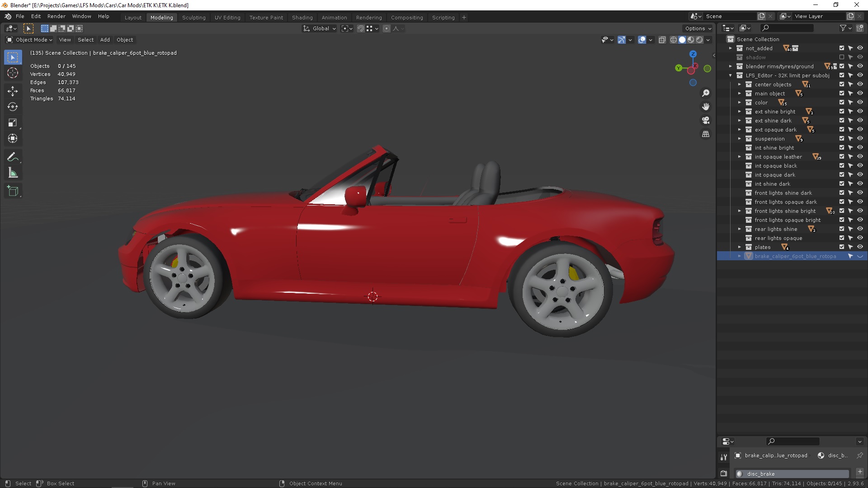Switch to the UV Editing workspace tab
This screenshot has height=488, width=868.
coord(227,18)
